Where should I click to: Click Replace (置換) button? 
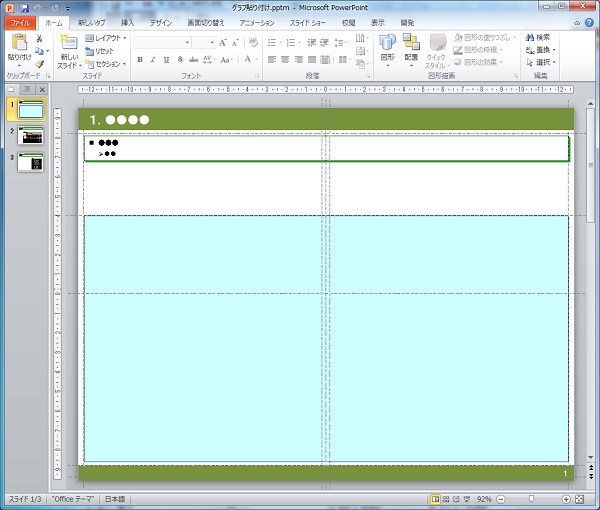tap(540, 50)
